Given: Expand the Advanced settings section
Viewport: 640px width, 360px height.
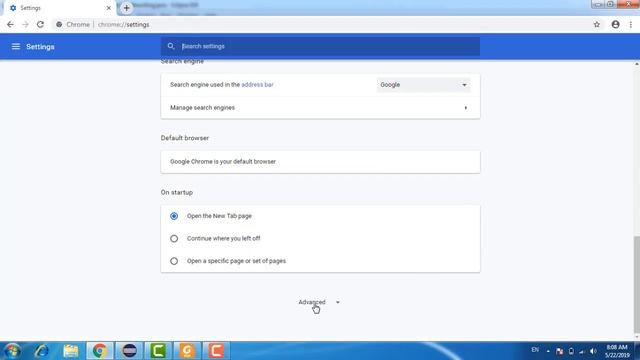Looking at the screenshot, I should (312, 302).
